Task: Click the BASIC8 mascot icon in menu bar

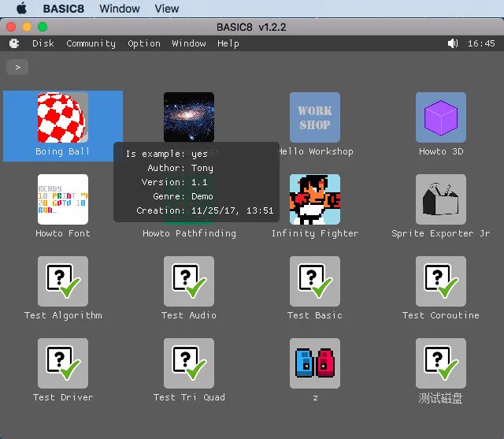Action: (14, 43)
